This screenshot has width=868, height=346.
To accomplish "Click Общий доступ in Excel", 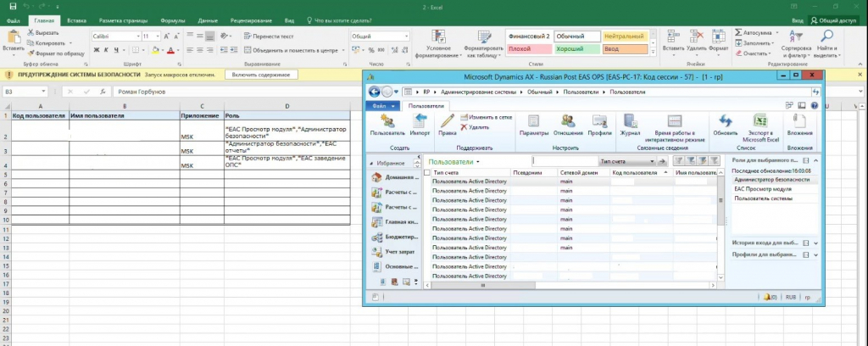I will pyautogui.click(x=833, y=20).
